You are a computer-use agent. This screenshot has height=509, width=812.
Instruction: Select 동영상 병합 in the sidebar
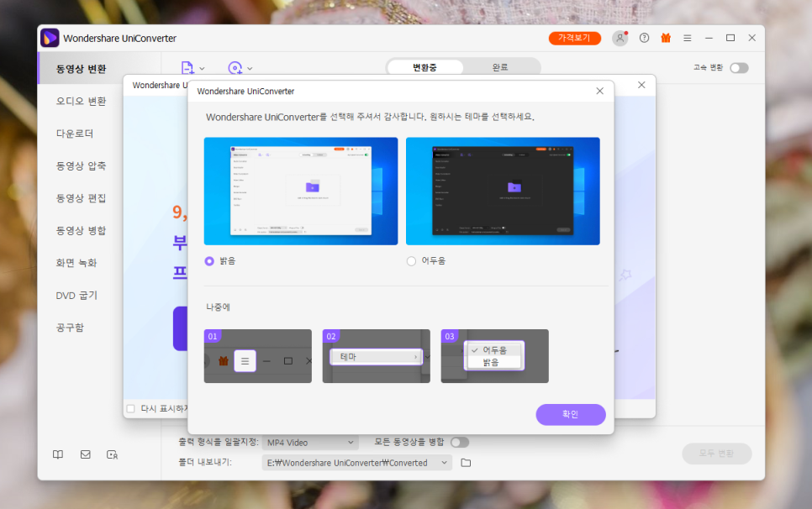(x=82, y=231)
